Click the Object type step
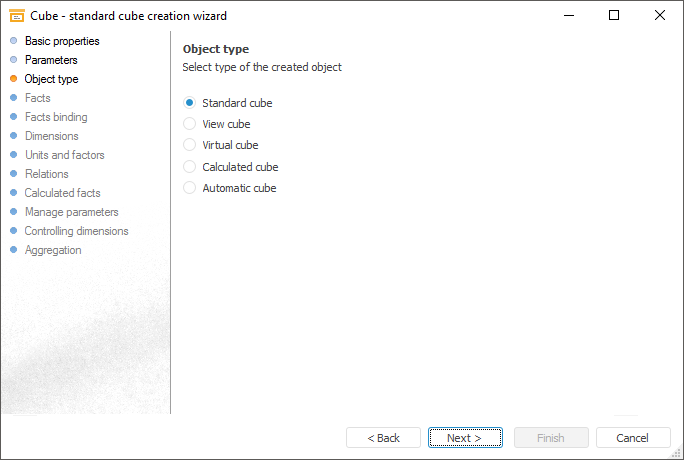685x460 pixels. click(51, 79)
